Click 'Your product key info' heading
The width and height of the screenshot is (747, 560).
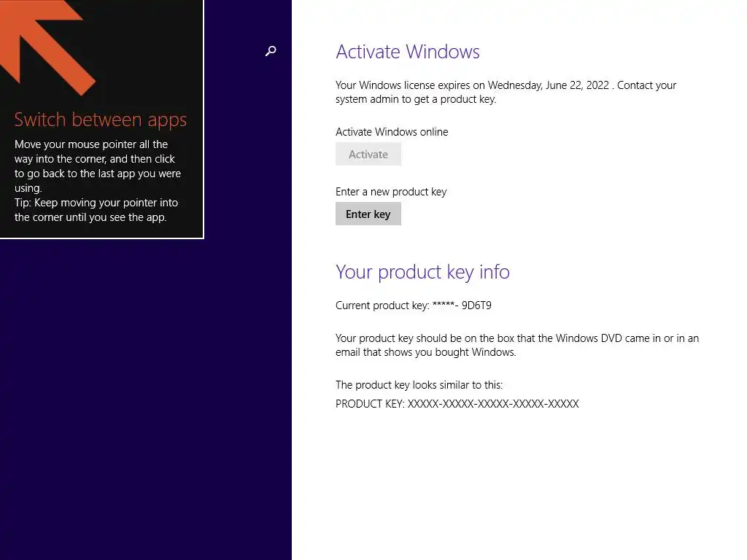click(422, 272)
